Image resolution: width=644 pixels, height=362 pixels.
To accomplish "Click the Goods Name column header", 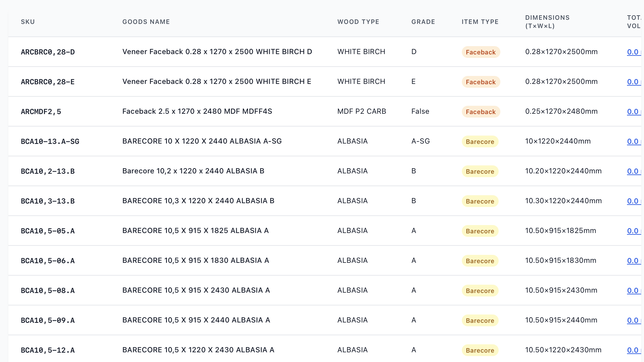I will coord(146,22).
